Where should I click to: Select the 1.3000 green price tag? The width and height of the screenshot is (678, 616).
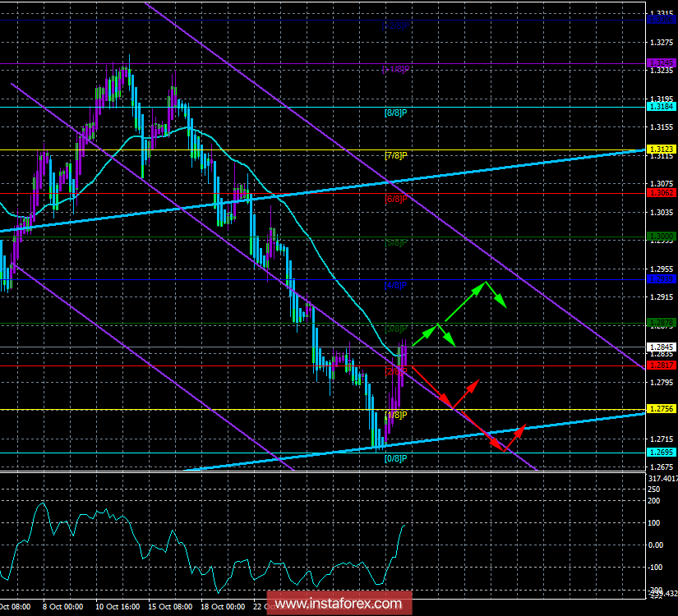click(661, 237)
